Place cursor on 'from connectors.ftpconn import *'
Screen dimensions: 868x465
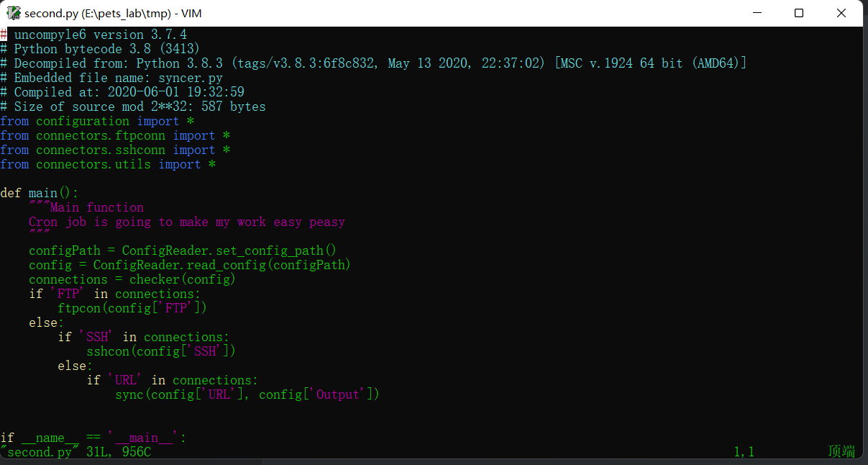115,135
